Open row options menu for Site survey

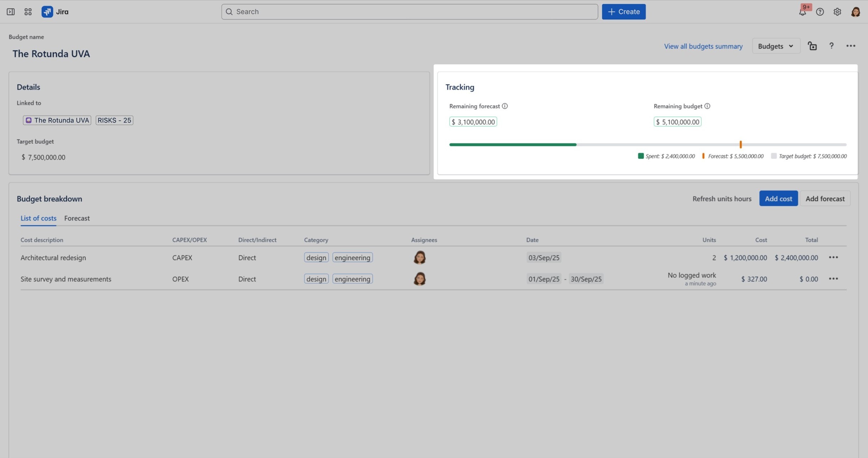coord(834,279)
